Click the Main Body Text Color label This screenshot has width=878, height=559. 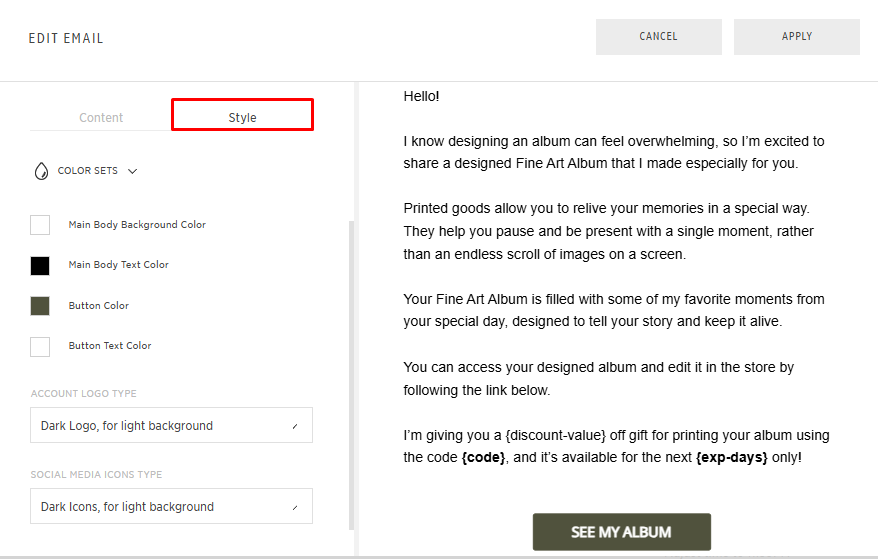(x=118, y=265)
